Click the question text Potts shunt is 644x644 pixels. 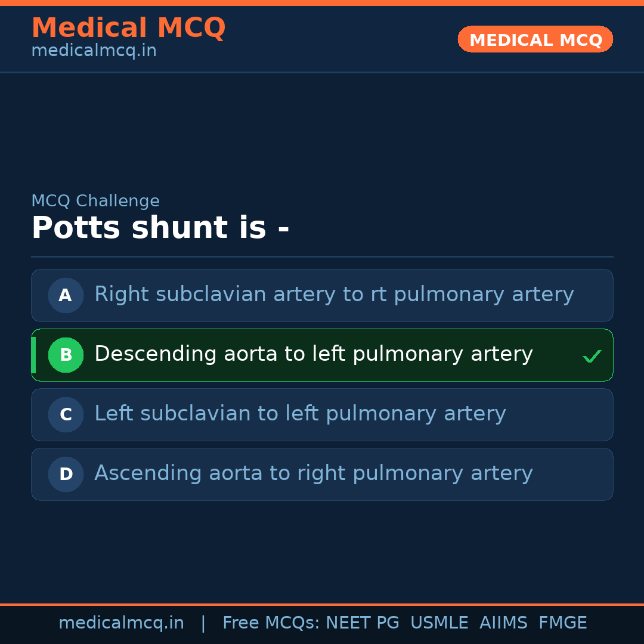pos(160,228)
